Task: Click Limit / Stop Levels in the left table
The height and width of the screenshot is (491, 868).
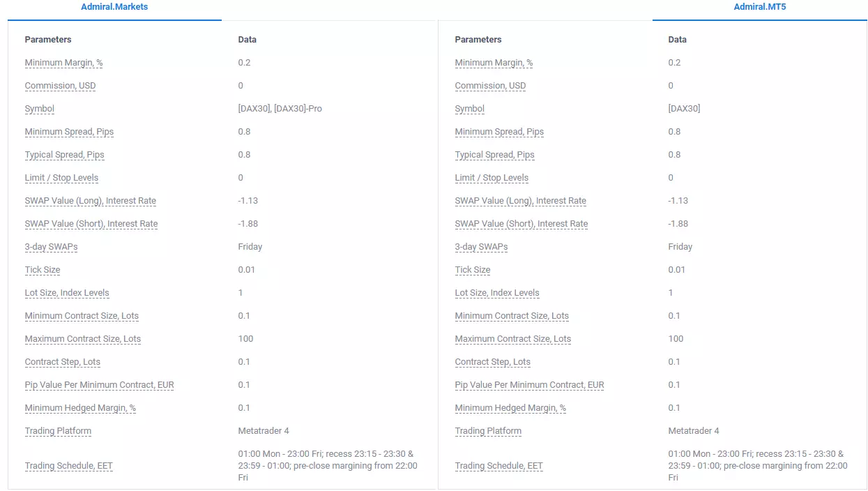Action: pos(61,178)
